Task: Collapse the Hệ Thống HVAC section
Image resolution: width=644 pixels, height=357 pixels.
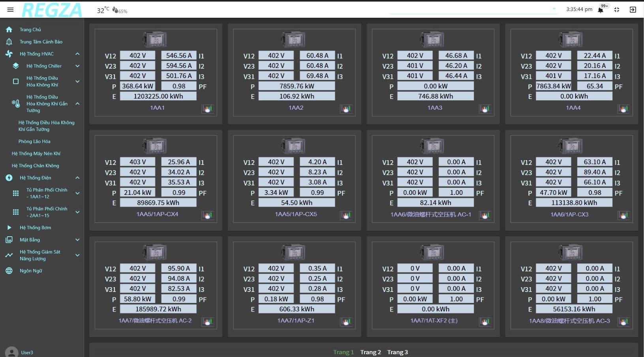Action: pyautogui.click(x=77, y=54)
